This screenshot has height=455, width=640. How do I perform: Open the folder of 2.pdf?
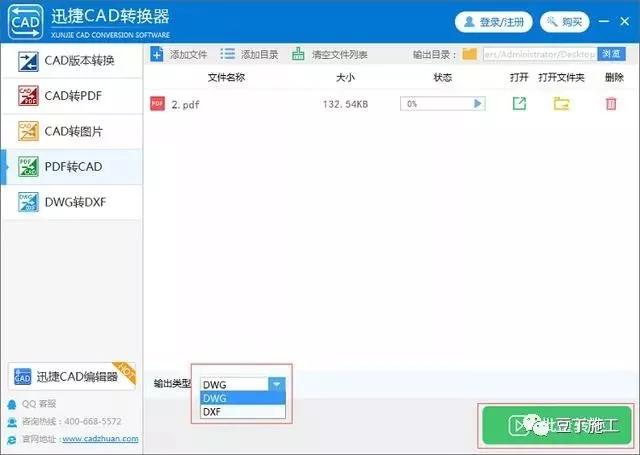click(x=561, y=104)
